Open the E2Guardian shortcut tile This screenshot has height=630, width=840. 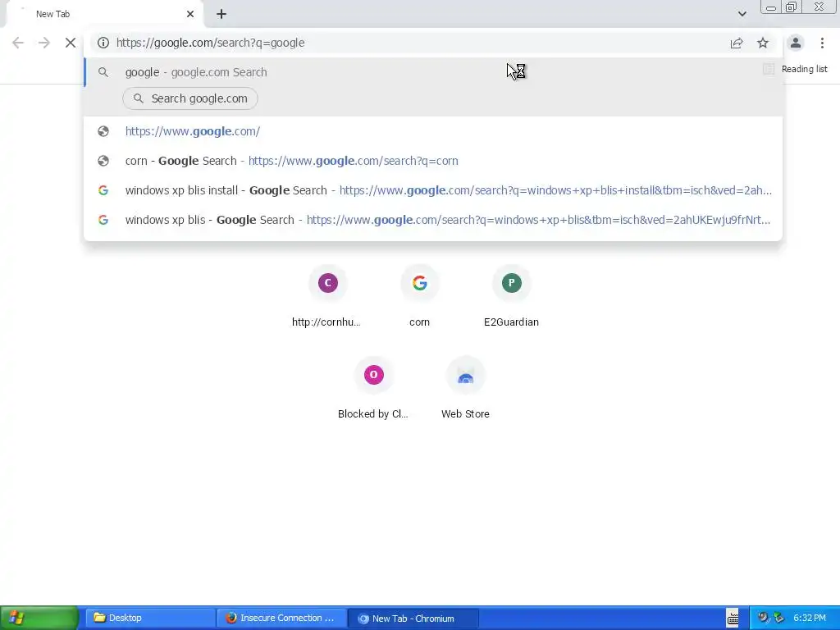tap(512, 296)
